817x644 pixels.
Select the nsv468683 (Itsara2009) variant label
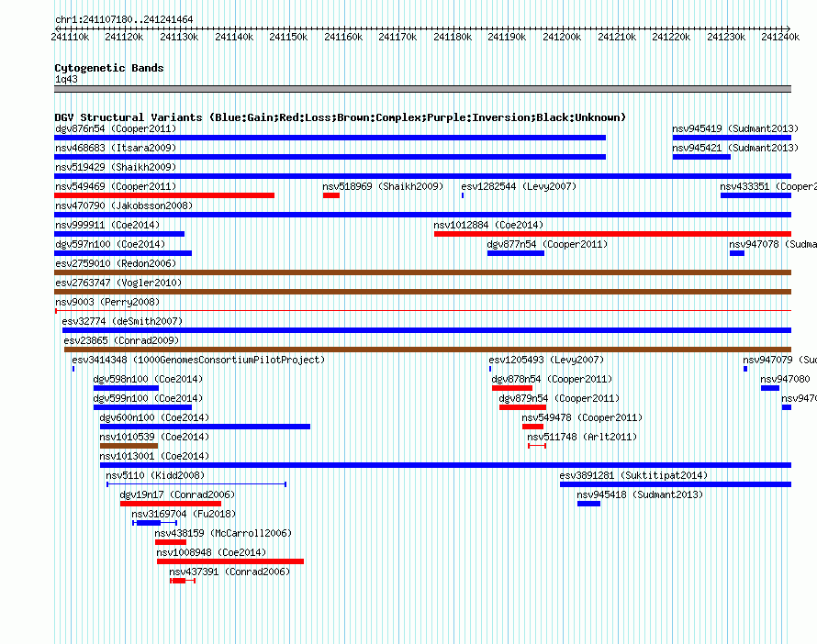click(116, 148)
